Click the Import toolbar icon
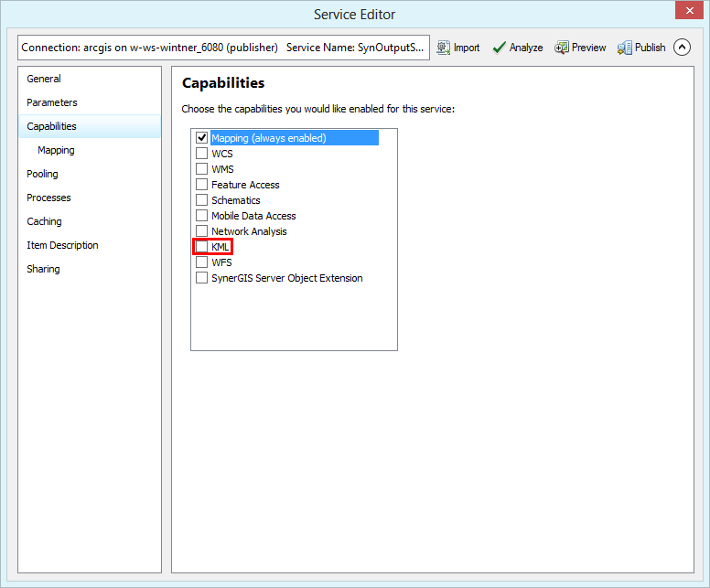Image resolution: width=710 pixels, height=588 pixels. click(x=444, y=48)
